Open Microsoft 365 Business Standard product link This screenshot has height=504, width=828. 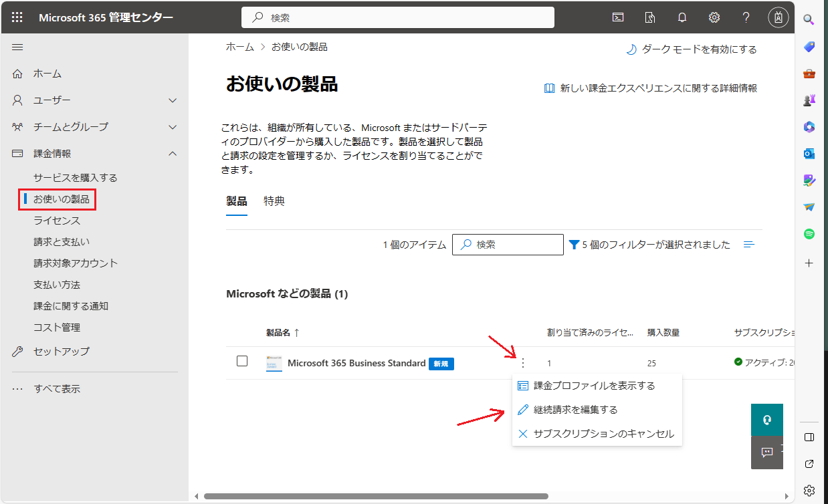coord(356,364)
